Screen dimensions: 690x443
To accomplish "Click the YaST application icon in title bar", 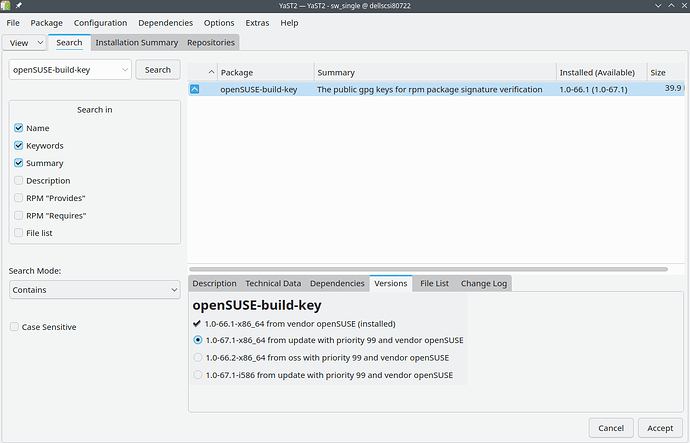I will [x=6, y=6].
